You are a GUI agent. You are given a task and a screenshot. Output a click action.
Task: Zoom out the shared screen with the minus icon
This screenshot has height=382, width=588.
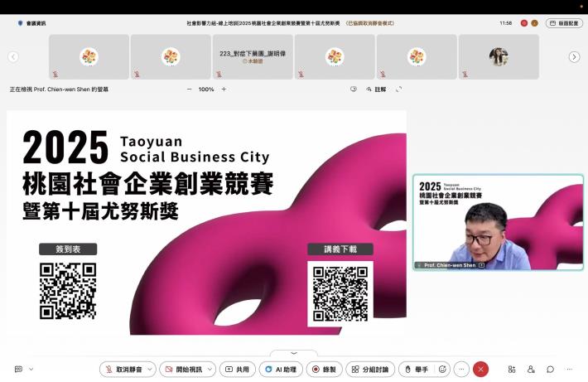click(190, 89)
